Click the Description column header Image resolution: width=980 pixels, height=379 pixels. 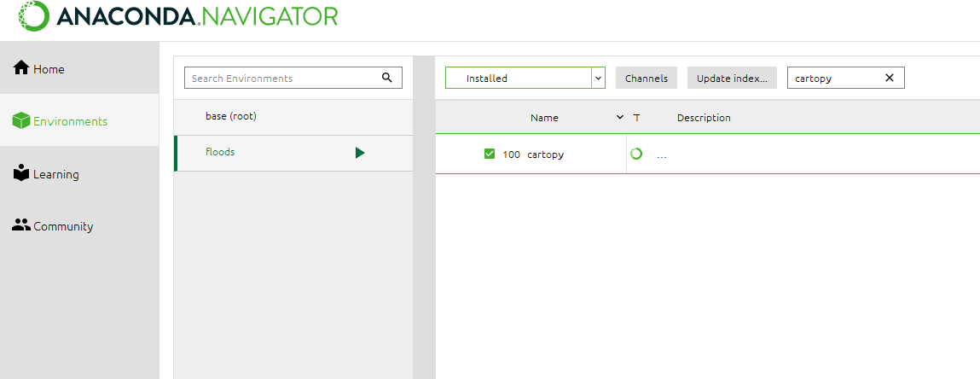(x=704, y=118)
